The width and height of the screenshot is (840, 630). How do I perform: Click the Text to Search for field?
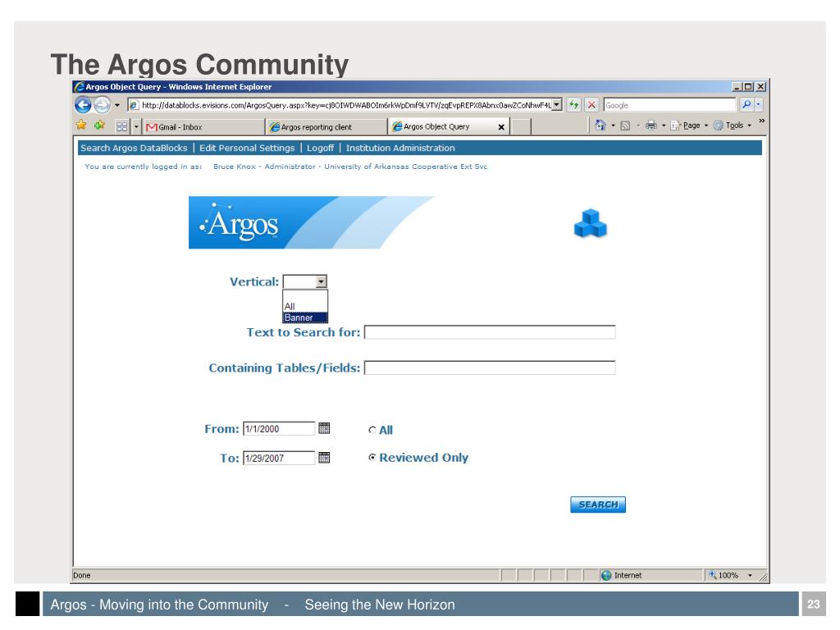490,332
